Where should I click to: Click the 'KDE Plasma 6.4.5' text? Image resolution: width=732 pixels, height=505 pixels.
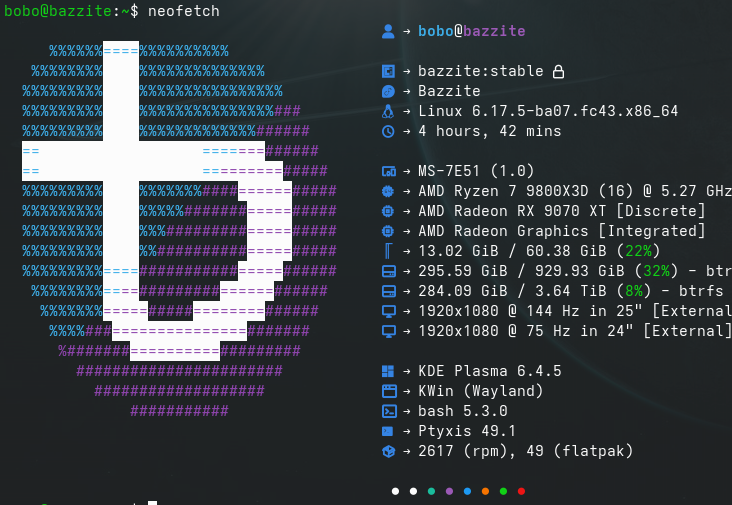click(490, 371)
